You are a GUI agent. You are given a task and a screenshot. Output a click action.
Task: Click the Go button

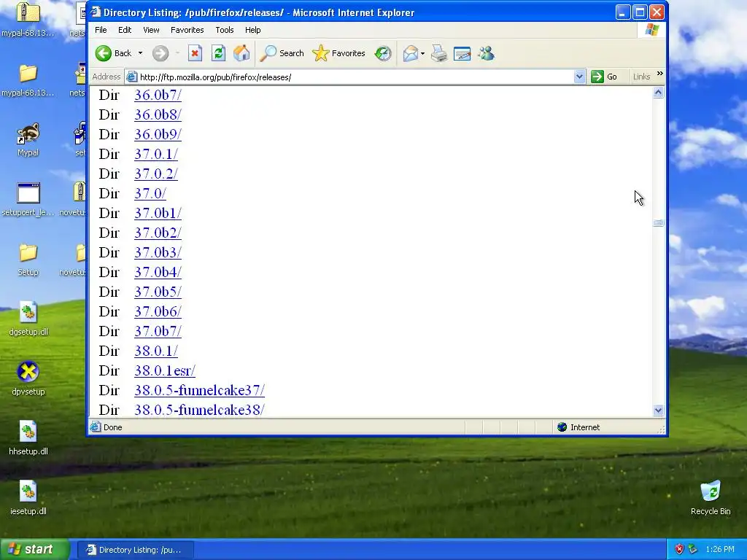pos(604,77)
